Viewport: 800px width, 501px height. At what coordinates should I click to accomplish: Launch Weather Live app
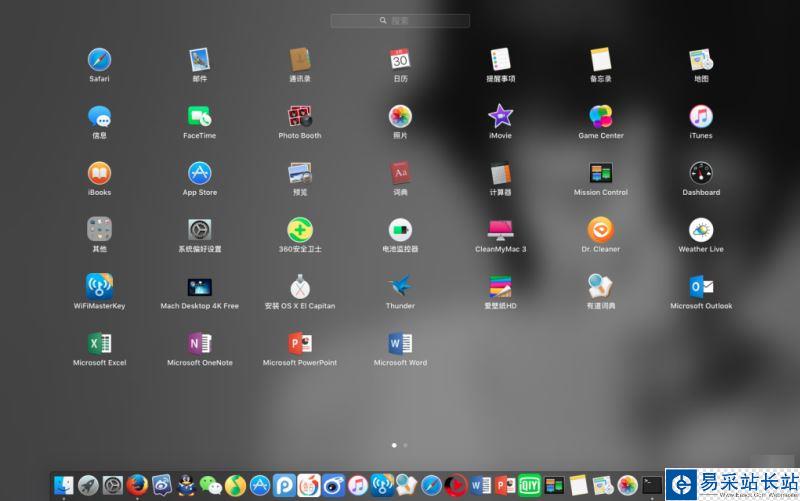701,230
